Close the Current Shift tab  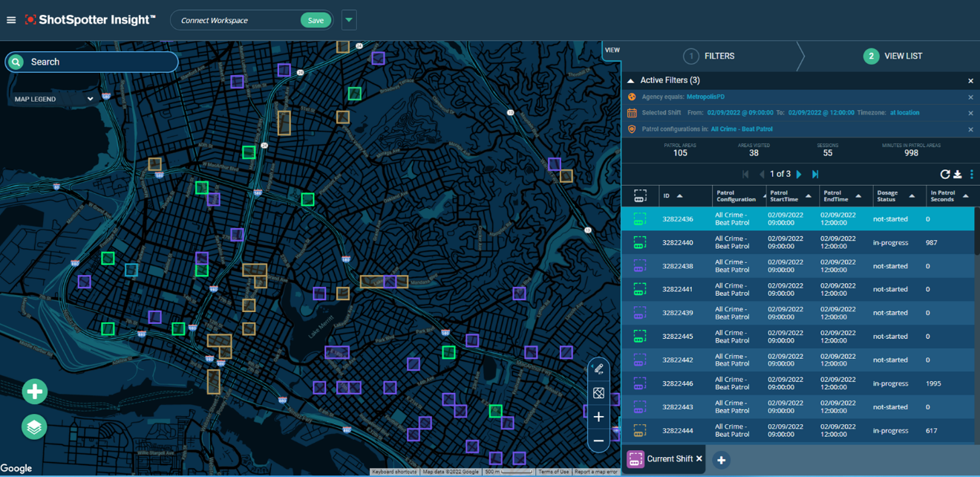pyautogui.click(x=699, y=459)
